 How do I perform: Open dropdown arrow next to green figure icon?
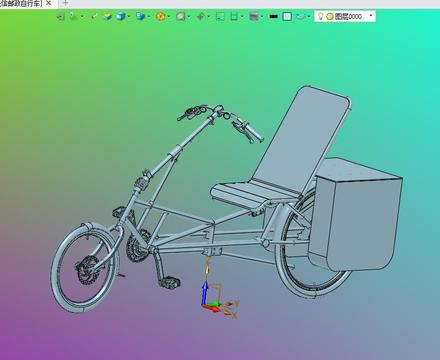82,16
